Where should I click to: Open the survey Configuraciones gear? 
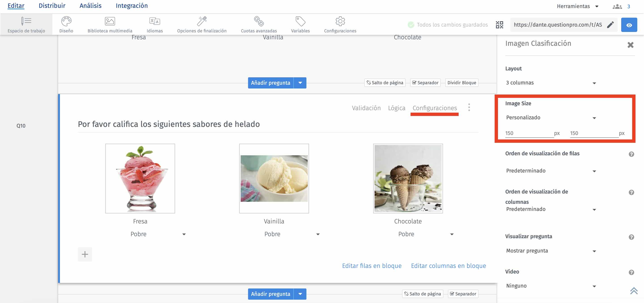tap(340, 22)
